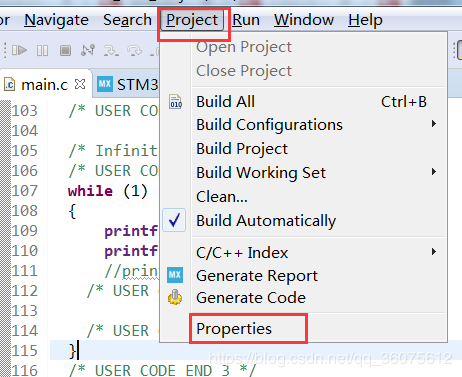Click the Suspend (pause) toolbar icon
This screenshot has width=462, height=377.
(x=42, y=51)
